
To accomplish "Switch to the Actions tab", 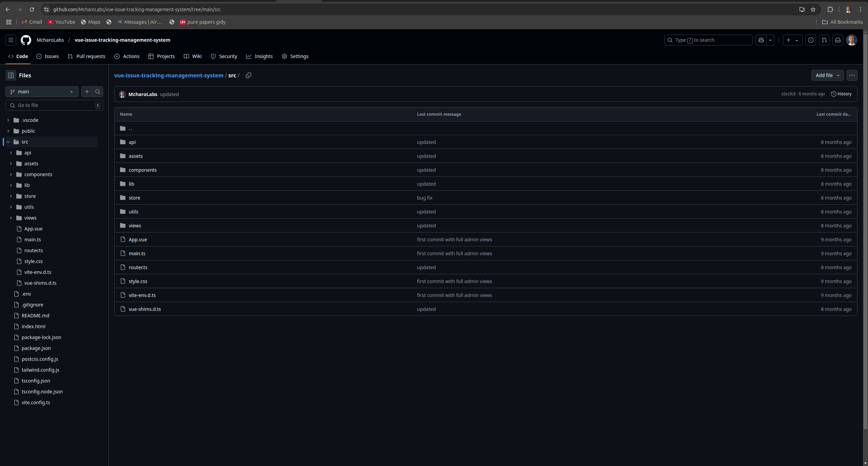I will pos(127,56).
